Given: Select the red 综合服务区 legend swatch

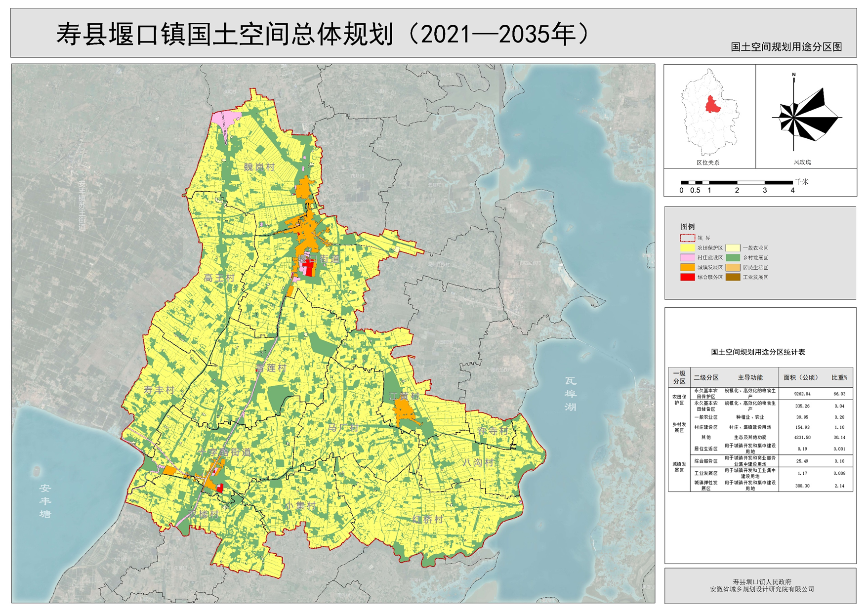Looking at the screenshot, I should pos(687,277).
